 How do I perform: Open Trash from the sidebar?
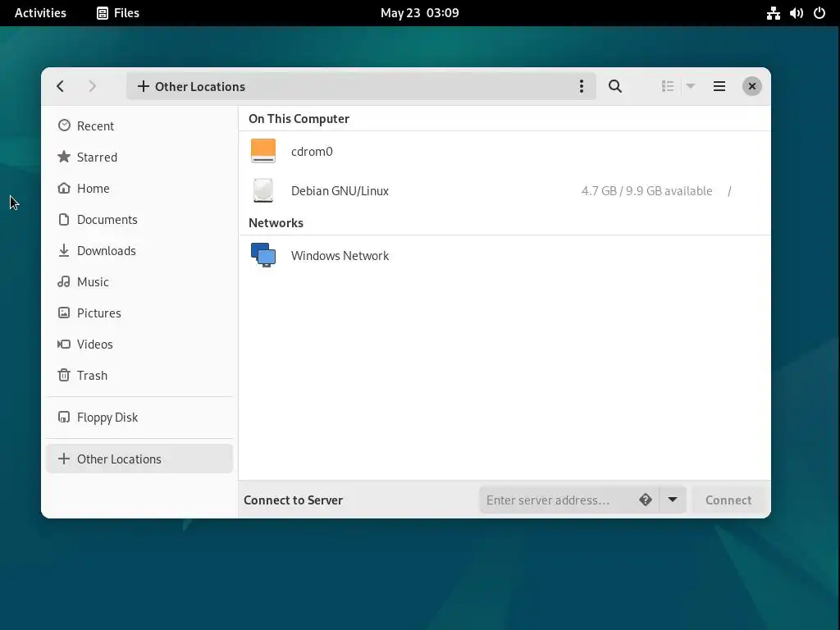tap(139, 375)
